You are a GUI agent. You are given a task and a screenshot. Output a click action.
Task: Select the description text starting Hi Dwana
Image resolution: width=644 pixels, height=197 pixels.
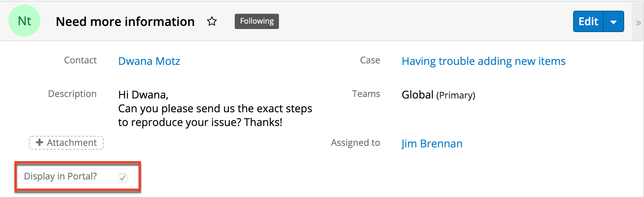coord(215,109)
